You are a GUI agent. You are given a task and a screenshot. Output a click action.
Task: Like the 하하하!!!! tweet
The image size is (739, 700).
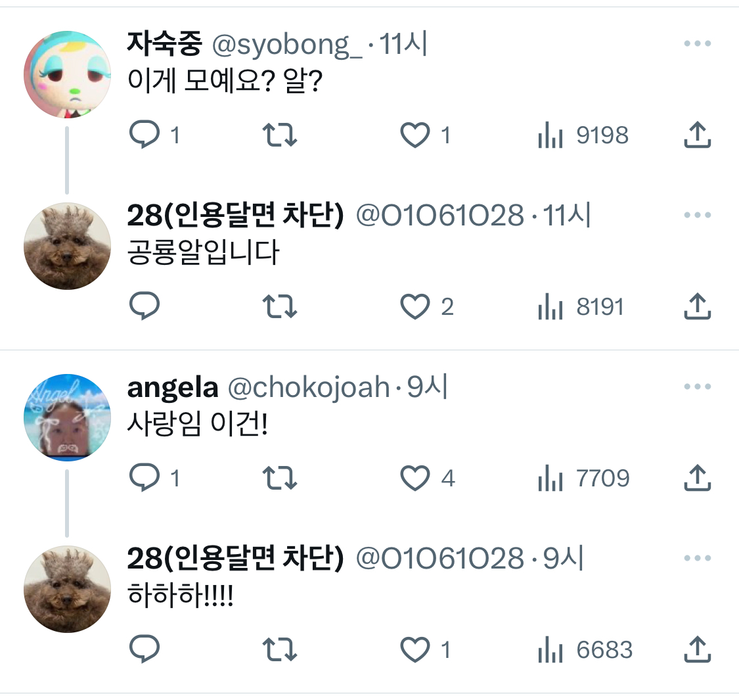tap(414, 649)
